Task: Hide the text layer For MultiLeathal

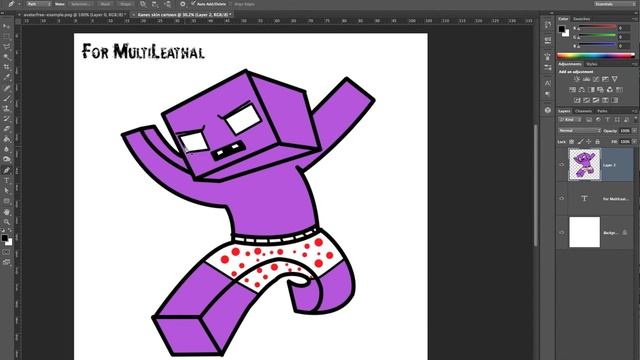Action: tap(562, 198)
